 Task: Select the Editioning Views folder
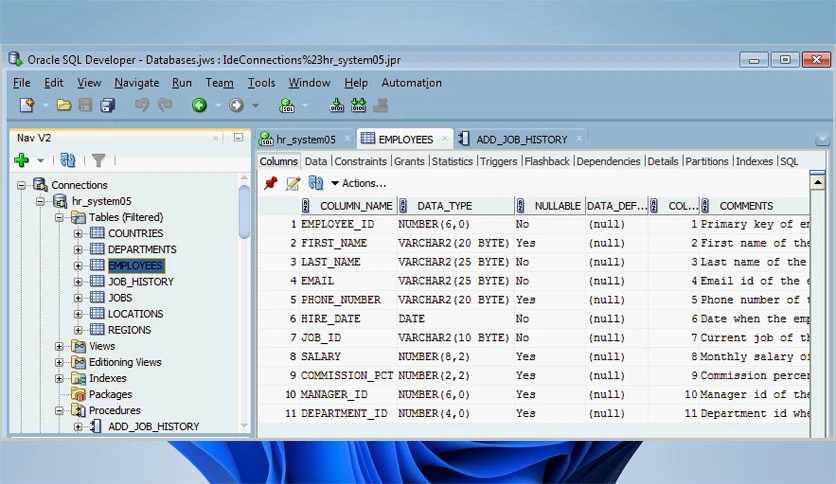pyautogui.click(x=125, y=362)
